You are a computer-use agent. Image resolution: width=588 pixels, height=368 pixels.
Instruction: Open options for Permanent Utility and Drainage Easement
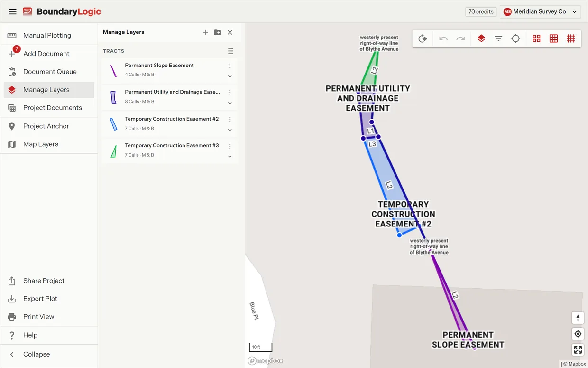click(230, 93)
